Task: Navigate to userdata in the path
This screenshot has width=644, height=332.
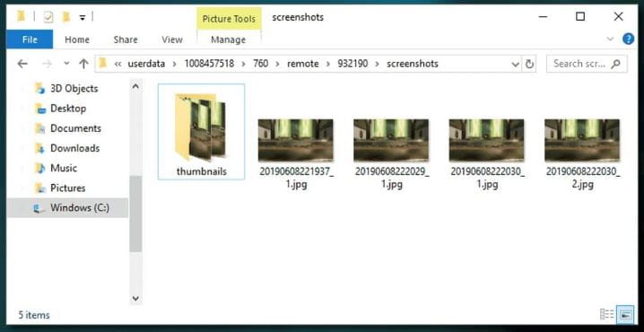Action: pos(146,64)
